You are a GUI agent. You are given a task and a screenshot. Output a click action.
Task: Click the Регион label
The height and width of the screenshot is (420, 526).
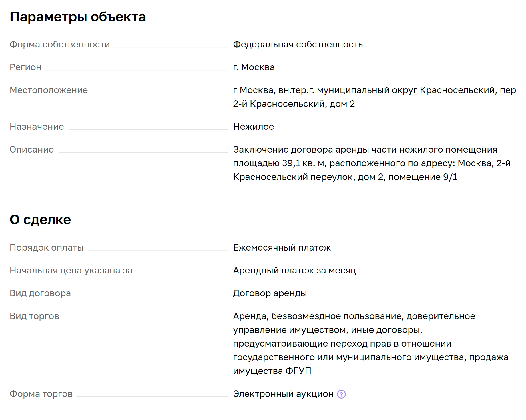coord(25,67)
